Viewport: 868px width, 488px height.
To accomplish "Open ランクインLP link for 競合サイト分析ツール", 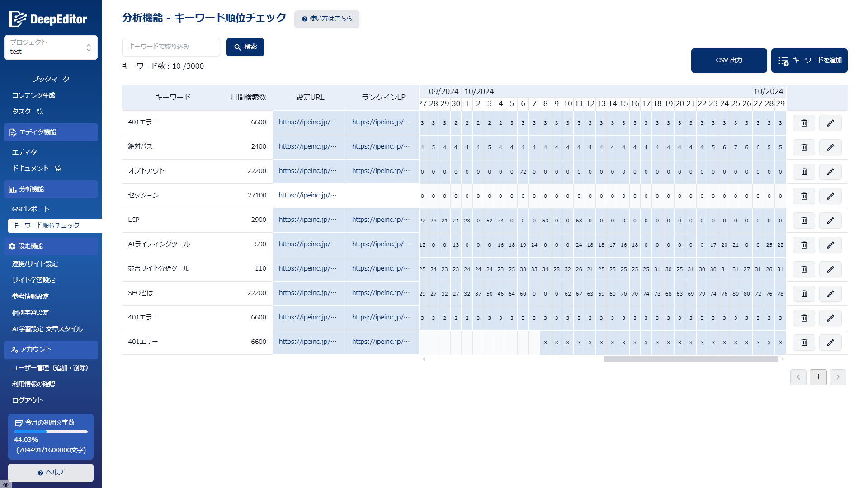I will click(x=381, y=269).
